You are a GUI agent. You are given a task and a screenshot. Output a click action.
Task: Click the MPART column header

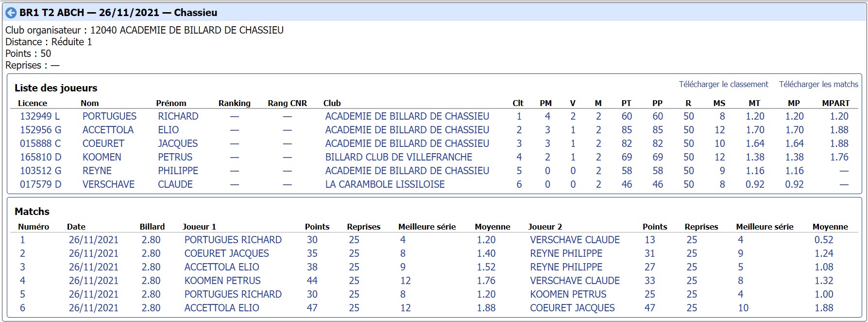click(836, 103)
